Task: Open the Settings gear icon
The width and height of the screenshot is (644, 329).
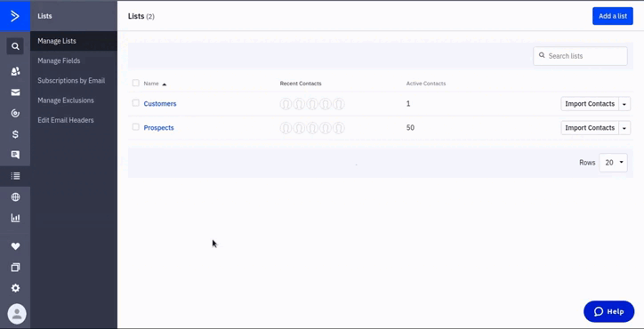Action: pyautogui.click(x=15, y=288)
